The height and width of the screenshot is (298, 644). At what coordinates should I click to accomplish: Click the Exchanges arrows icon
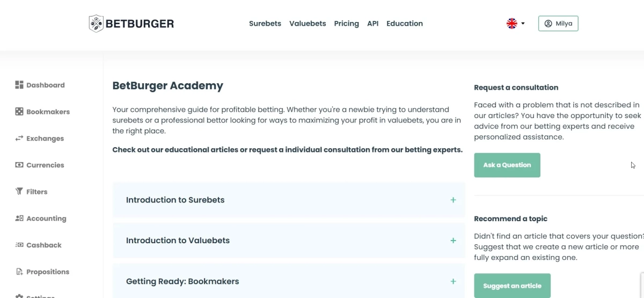point(19,139)
